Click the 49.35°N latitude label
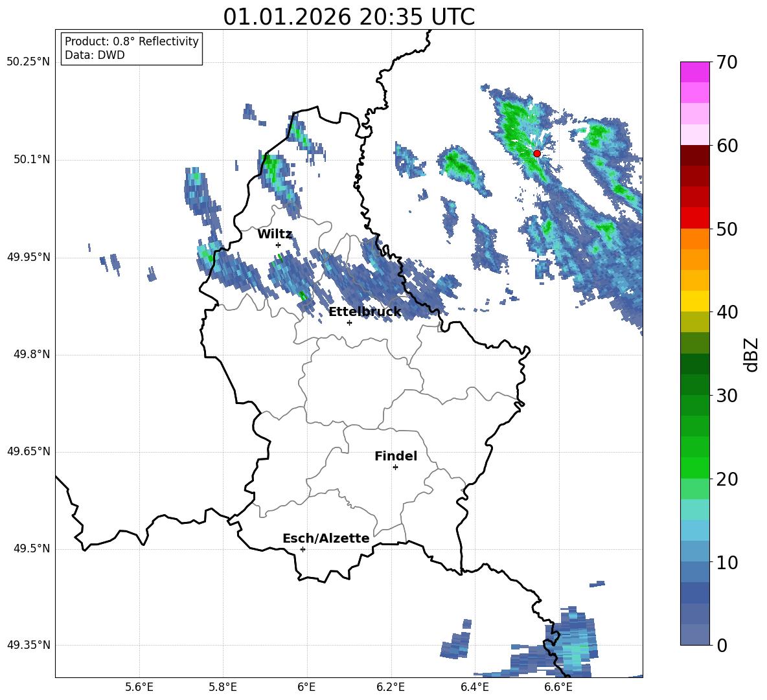Image resolution: width=767 pixels, height=700 pixels. tap(29, 645)
